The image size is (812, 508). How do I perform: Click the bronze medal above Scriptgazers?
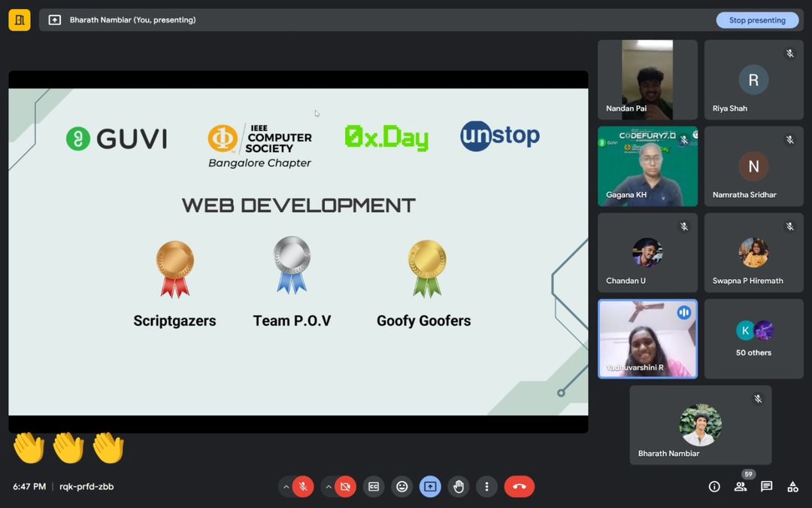click(x=175, y=269)
